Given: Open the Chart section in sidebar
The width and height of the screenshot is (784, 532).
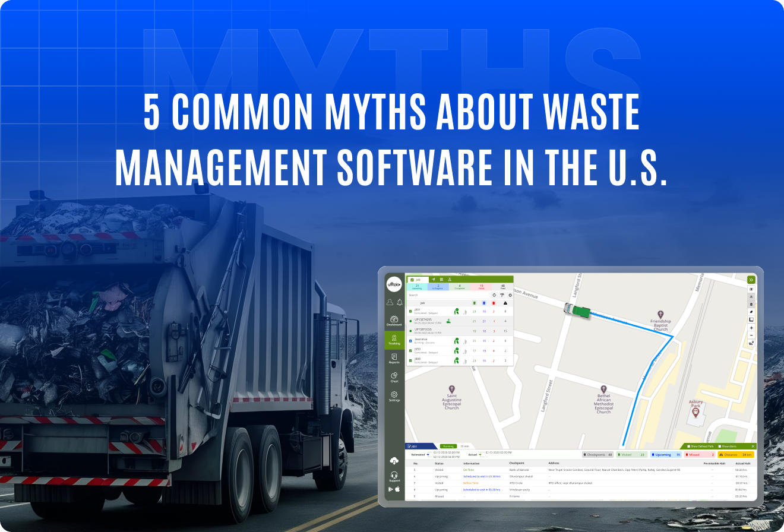Looking at the screenshot, I should pyautogui.click(x=394, y=377).
